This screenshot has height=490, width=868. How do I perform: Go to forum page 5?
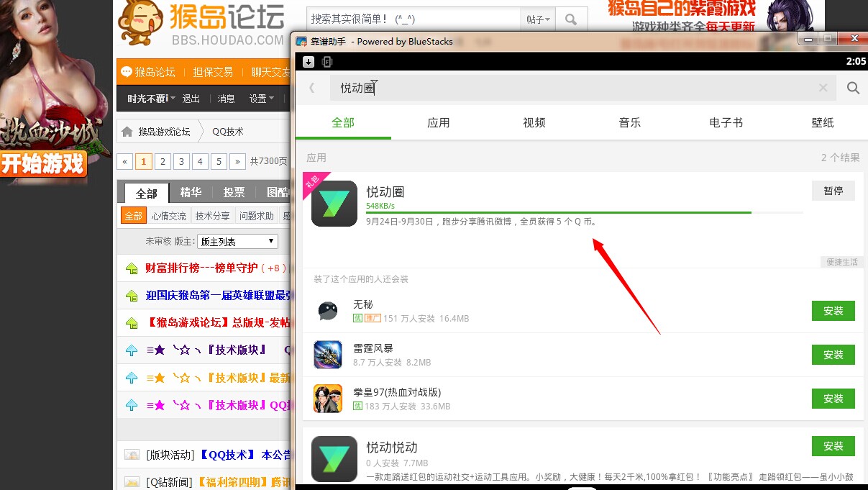click(219, 161)
